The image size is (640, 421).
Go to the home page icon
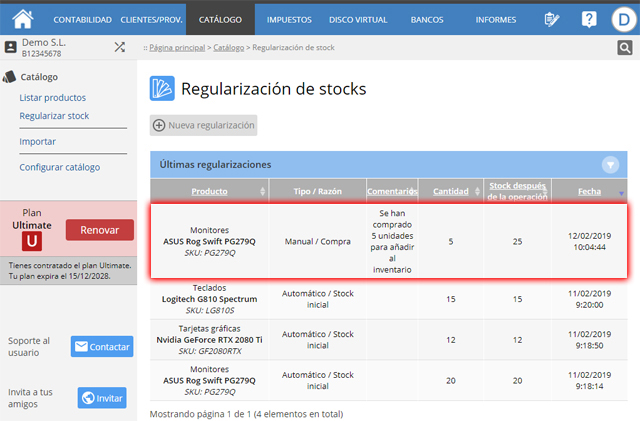pyautogui.click(x=23, y=19)
